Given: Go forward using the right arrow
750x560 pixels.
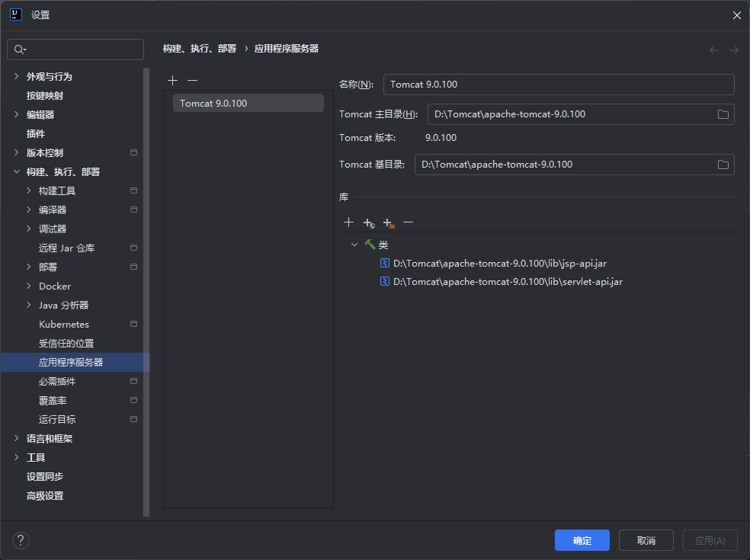Looking at the screenshot, I should coord(734,50).
